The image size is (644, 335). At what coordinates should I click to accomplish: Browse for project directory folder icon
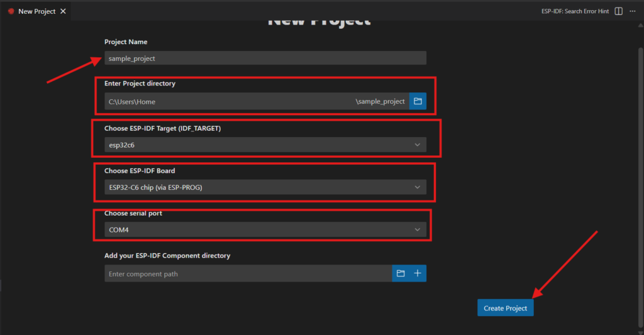coord(418,101)
